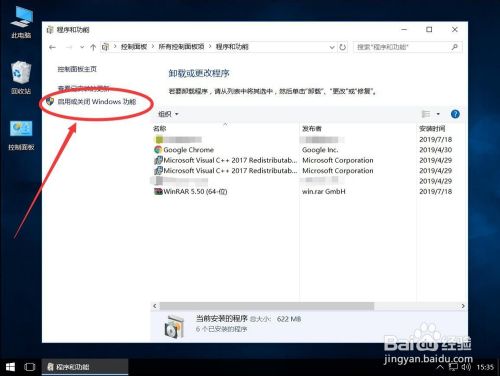Click the control panel icon in the address bar
The height and width of the screenshot is (376, 500).
(105, 47)
